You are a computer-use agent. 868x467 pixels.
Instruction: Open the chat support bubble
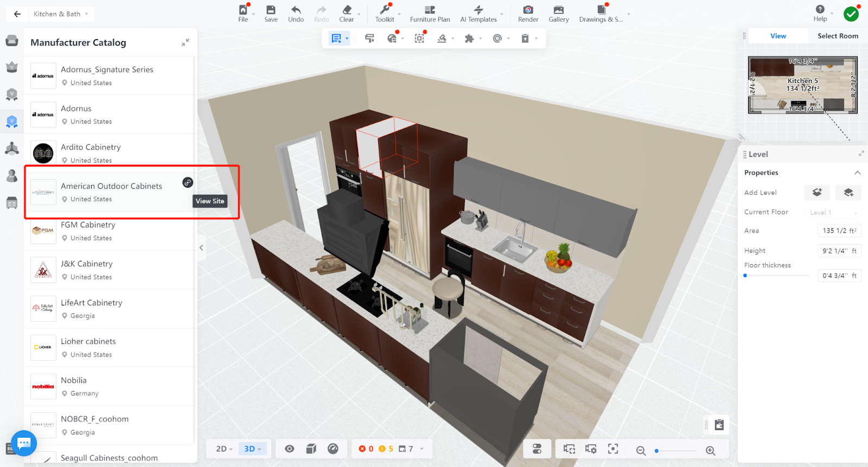pos(24,443)
